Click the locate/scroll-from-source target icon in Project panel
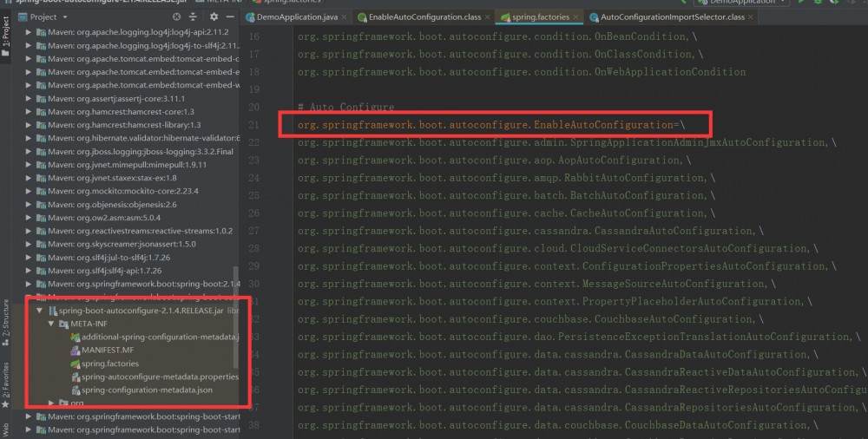The width and height of the screenshot is (868, 439). [176, 16]
